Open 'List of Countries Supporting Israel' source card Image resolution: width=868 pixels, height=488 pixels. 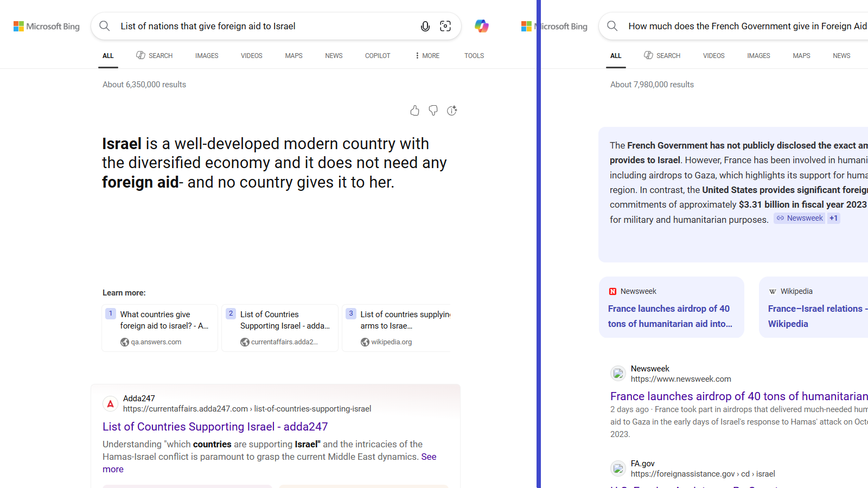pos(280,328)
